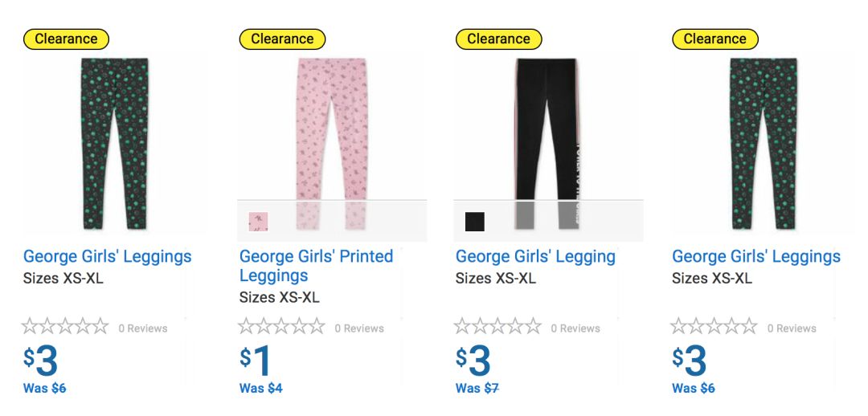Click first rating star under black Legging
The width and height of the screenshot is (868, 416).
pos(463,327)
